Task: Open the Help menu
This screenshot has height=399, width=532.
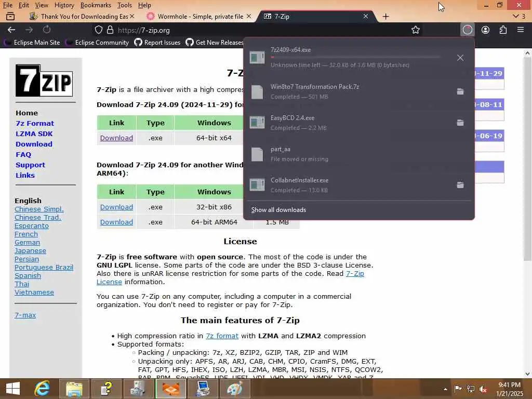Action: tap(144, 5)
